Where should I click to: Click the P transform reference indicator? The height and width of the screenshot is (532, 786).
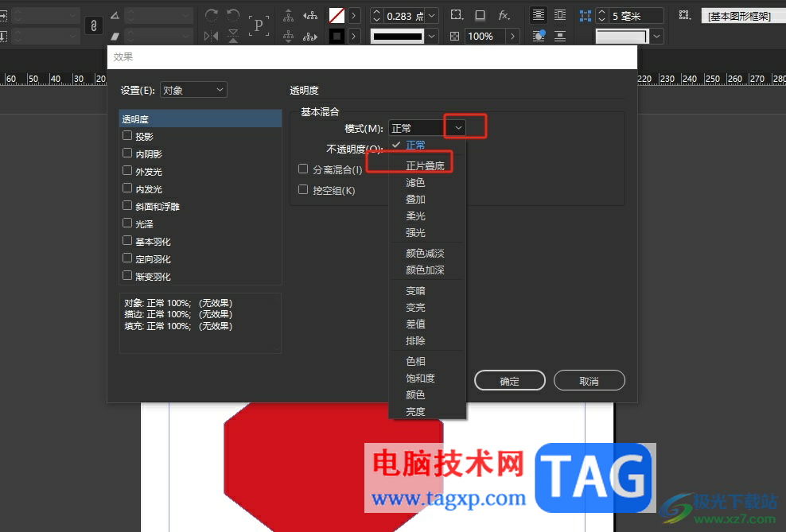(259, 25)
